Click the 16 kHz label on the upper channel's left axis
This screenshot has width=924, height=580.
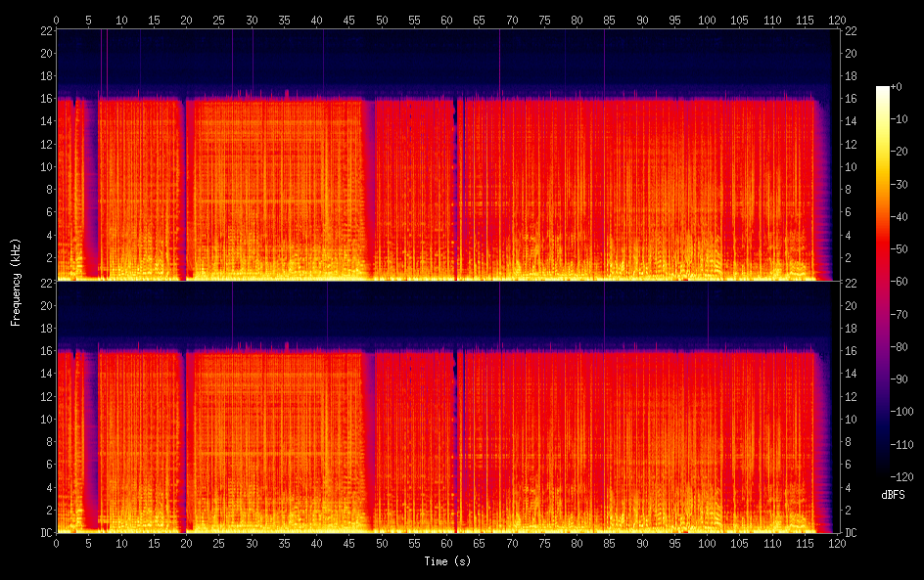[44, 99]
